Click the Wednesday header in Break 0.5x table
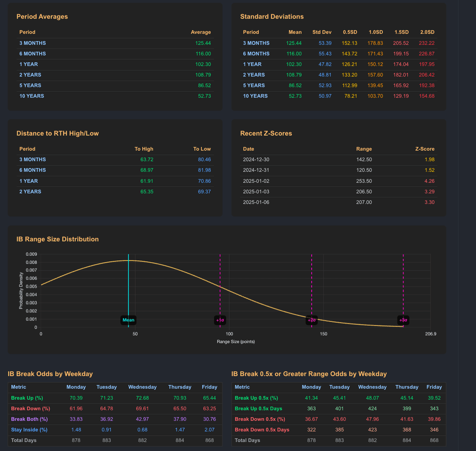The image size is (476, 451). (x=372, y=387)
